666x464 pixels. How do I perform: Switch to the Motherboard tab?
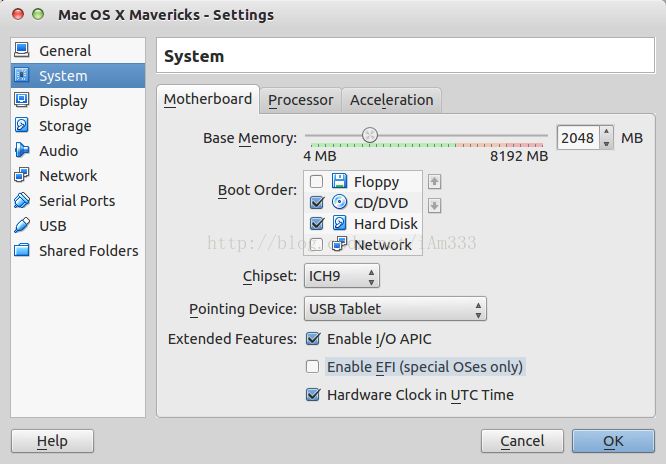point(208,99)
